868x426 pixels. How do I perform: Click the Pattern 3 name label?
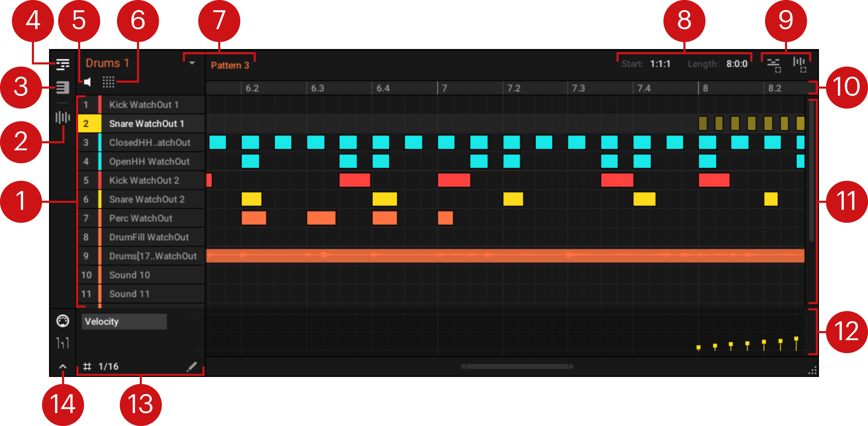point(230,66)
